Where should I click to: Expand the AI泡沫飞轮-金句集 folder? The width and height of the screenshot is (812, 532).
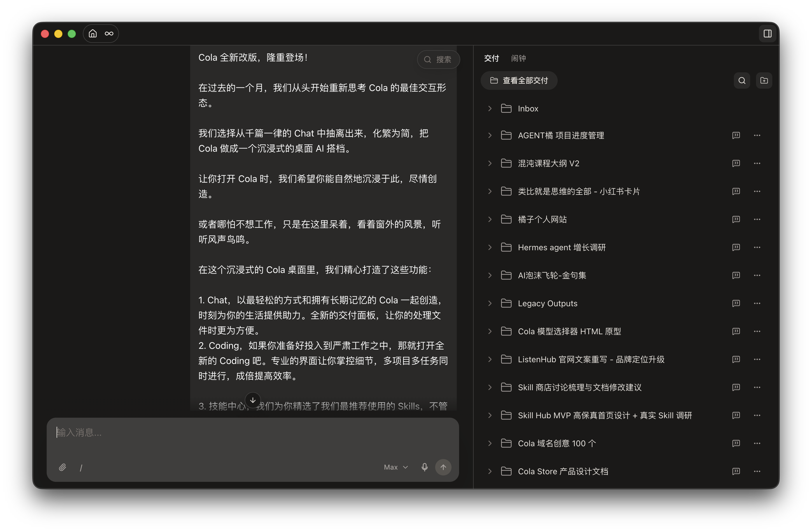[490, 275]
